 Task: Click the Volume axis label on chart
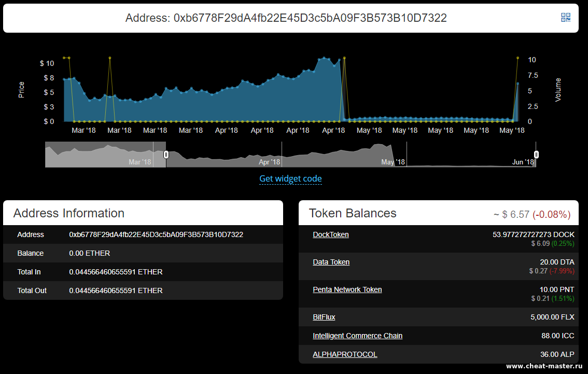(x=558, y=89)
